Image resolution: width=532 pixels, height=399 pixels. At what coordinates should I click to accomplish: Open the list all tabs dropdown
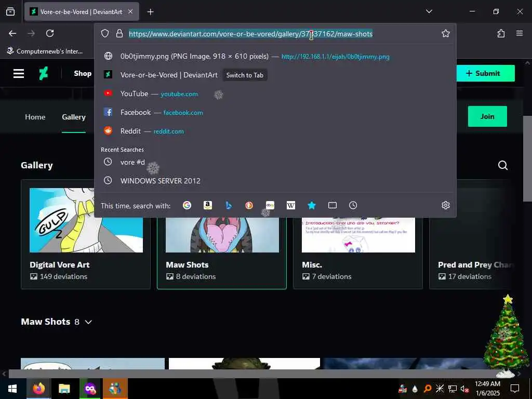pos(429,11)
